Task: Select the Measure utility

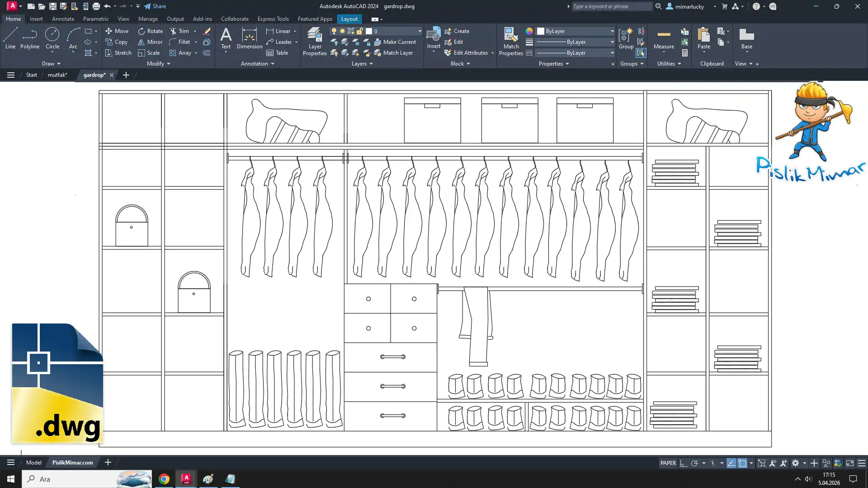Action: (x=664, y=38)
